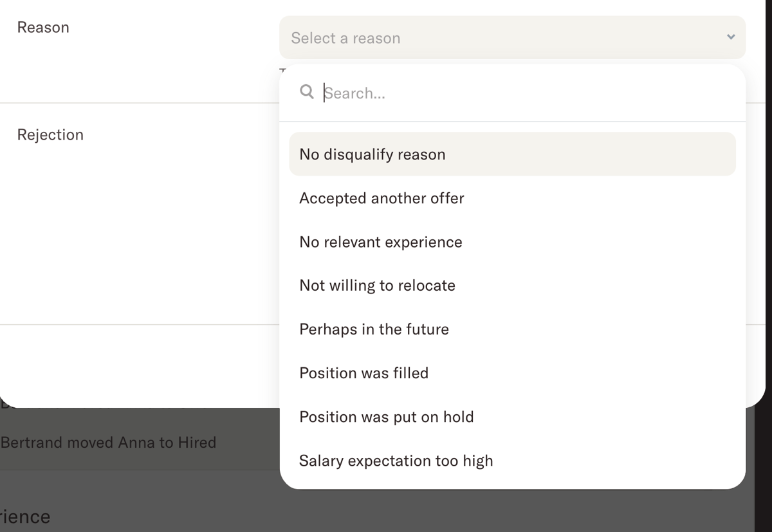Select Perhaps in the future option

[x=374, y=329]
